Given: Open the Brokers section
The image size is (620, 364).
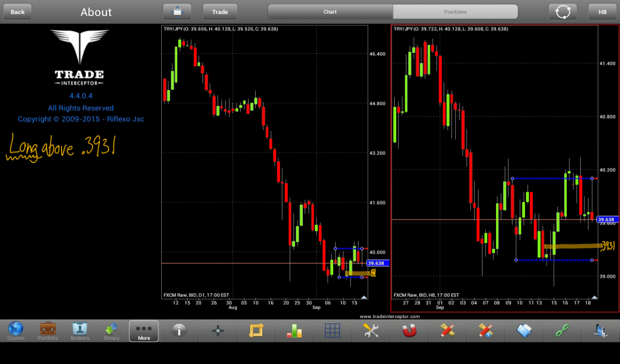Looking at the screenshot, I should tap(80, 330).
